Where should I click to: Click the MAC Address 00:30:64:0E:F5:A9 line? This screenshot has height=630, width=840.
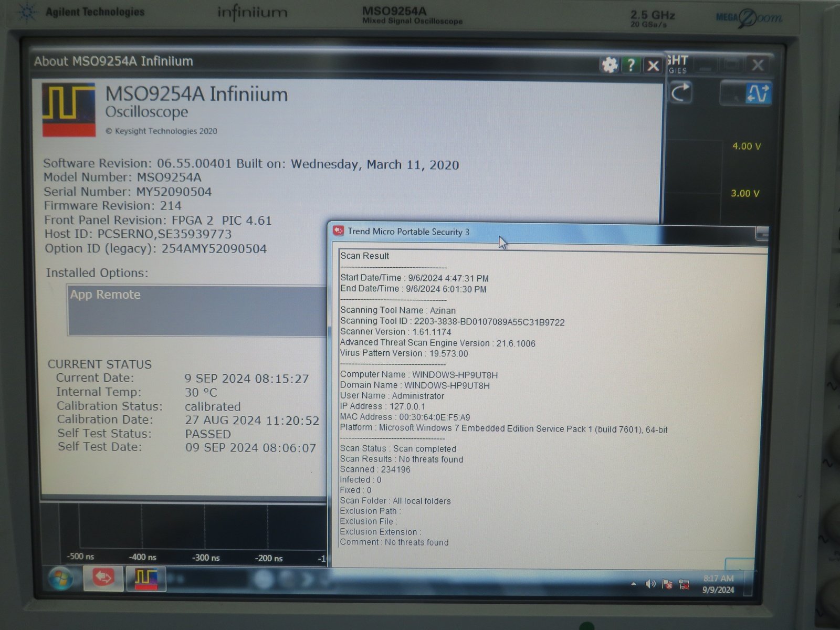point(405,417)
